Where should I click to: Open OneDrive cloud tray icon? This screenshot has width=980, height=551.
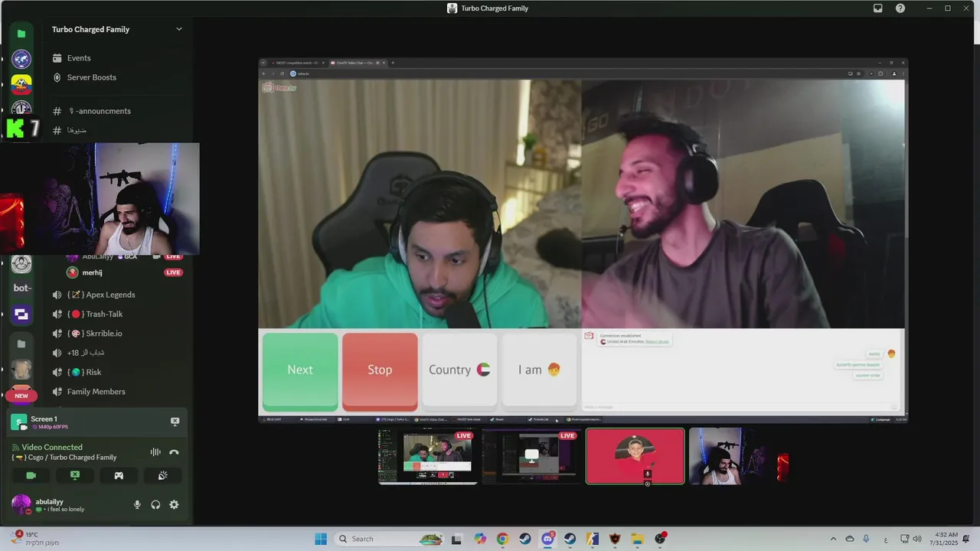click(850, 539)
